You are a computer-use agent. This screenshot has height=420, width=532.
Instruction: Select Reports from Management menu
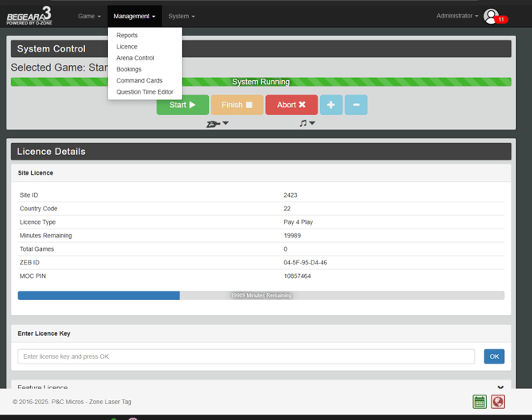click(127, 35)
